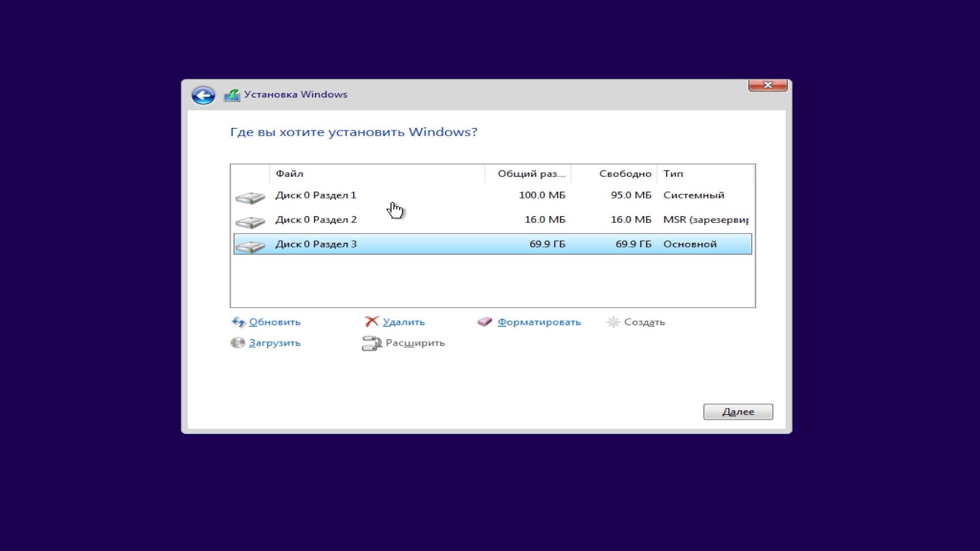Close the Установка Windows dialog
This screenshot has height=551, width=980.
[768, 85]
